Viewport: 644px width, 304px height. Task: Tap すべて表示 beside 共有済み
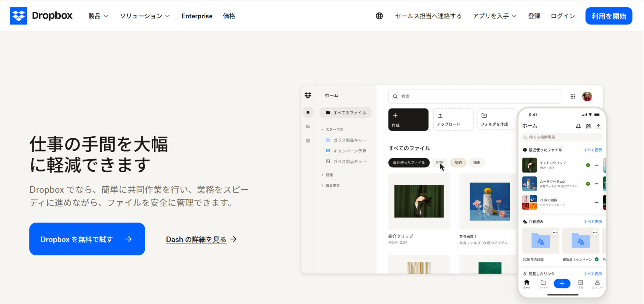[593, 222]
